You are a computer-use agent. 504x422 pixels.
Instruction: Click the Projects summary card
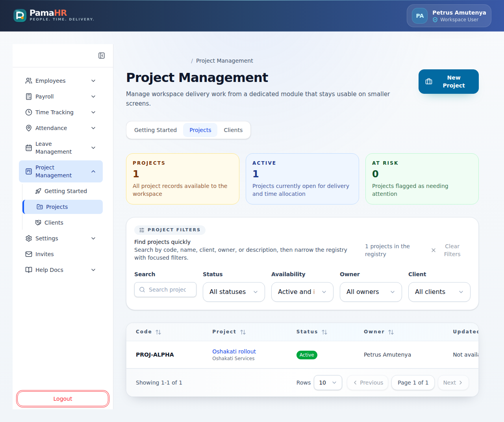point(183,179)
